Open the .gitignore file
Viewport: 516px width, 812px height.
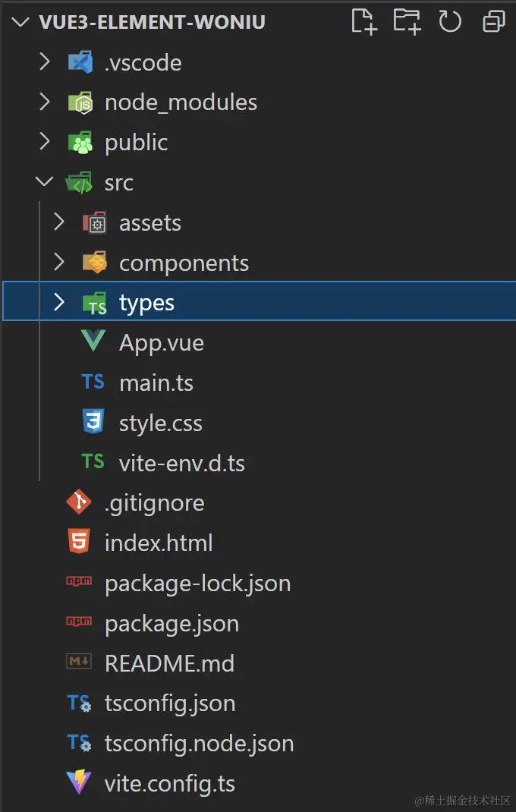pyautogui.click(x=154, y=504)
